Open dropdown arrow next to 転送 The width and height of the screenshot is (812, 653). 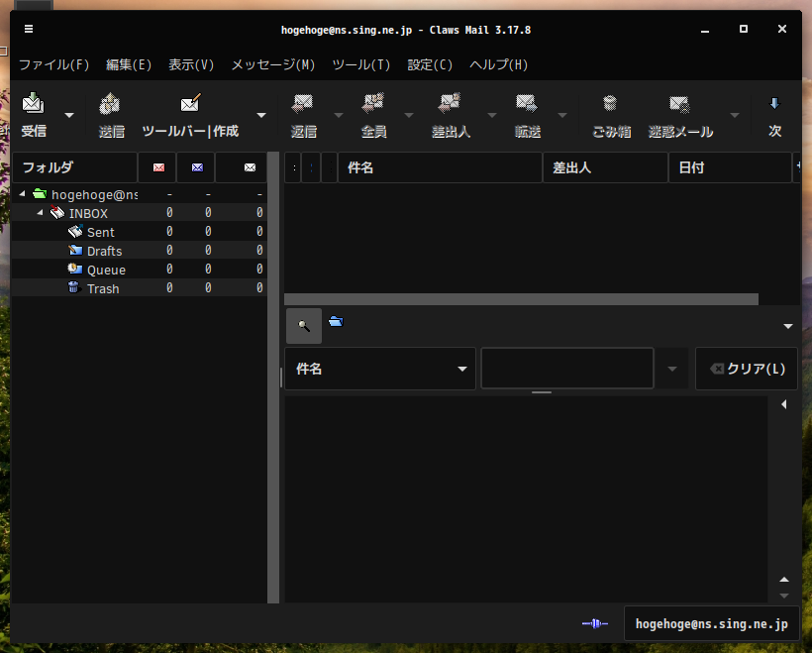click(x=562, y=115)
